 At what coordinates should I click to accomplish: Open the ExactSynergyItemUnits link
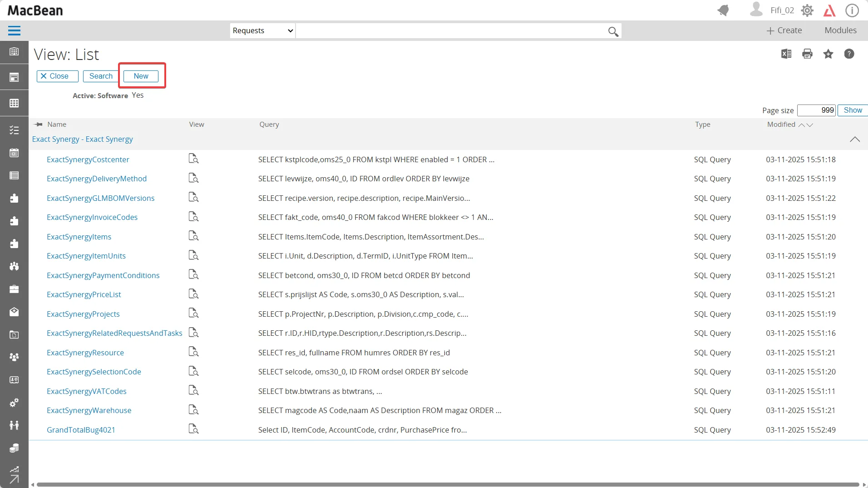86,256
